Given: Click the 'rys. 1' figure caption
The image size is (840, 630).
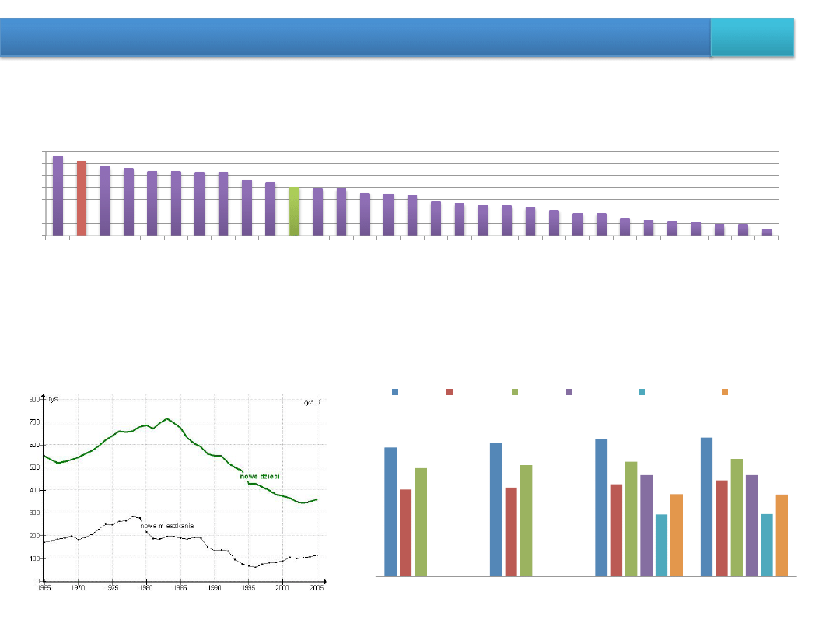Looking at the screenshot, I should coord(312,401).
